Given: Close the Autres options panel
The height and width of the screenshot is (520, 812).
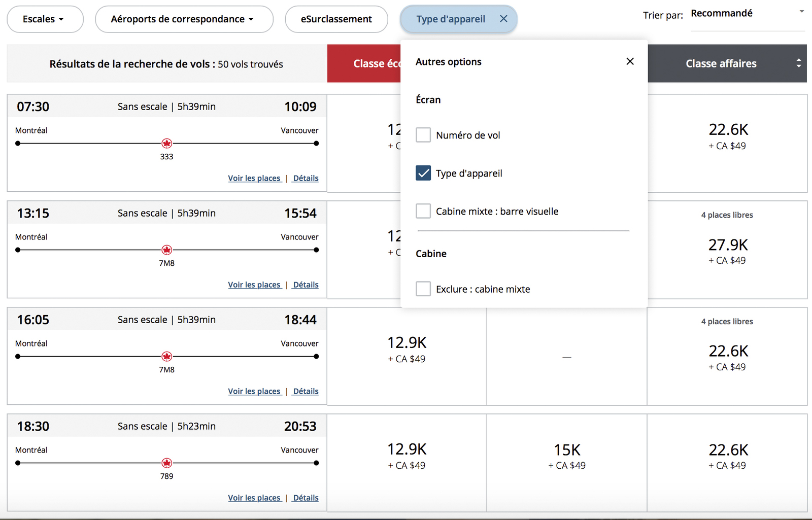Looking at the screenshot, I should 630,61.
